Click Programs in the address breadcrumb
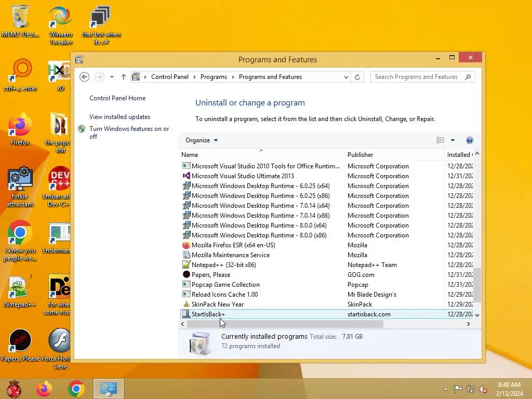This screenshot has height=399, width=532. click(214, 77)
